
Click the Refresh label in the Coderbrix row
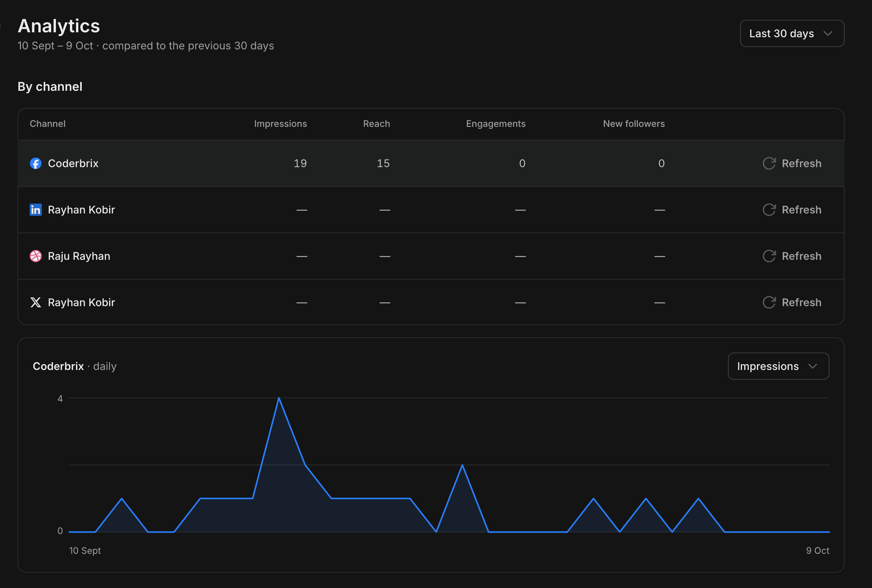801,163
